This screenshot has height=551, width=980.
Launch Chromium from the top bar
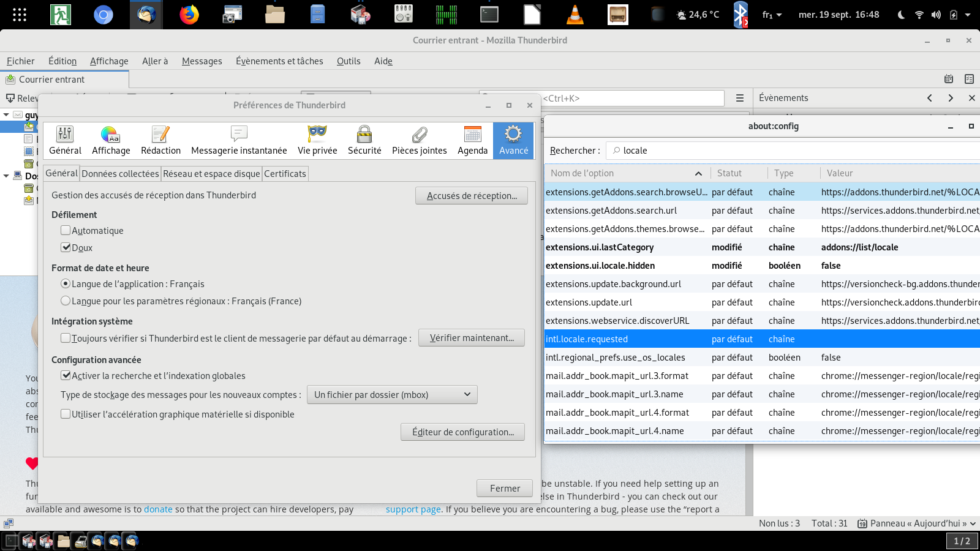coord(104,15)
